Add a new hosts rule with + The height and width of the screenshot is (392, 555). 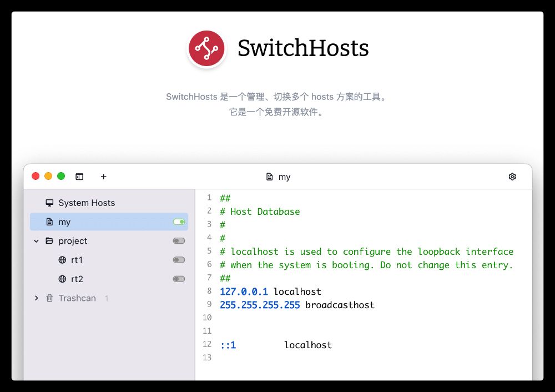coord(103,176)
